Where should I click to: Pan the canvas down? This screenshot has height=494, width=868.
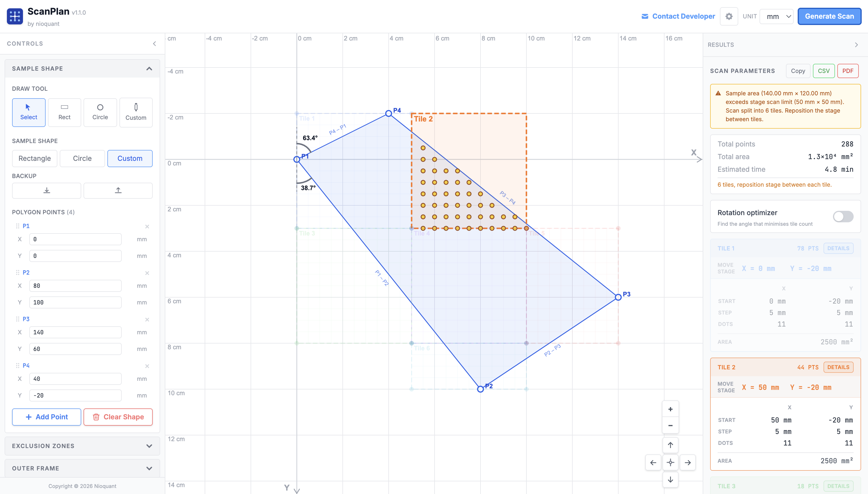point(670,479)
